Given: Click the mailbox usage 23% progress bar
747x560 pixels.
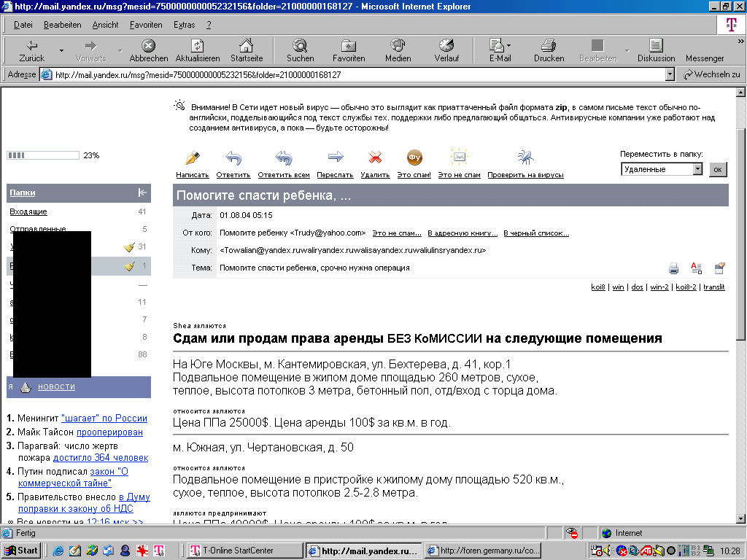Looking at the screenshot, I should pyautogui.click(x=43, y=155).
